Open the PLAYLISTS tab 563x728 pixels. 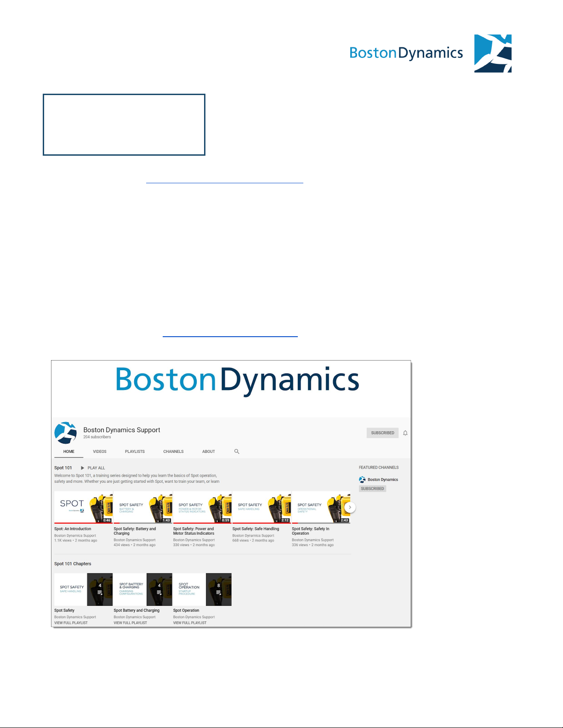135,451
